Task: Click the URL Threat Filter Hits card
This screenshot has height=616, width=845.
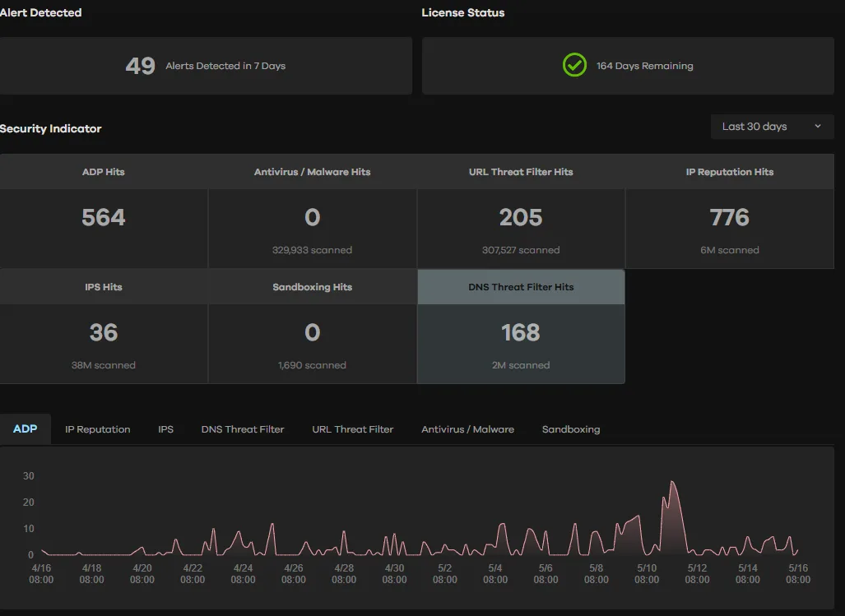Action: [x=521, y=217]
